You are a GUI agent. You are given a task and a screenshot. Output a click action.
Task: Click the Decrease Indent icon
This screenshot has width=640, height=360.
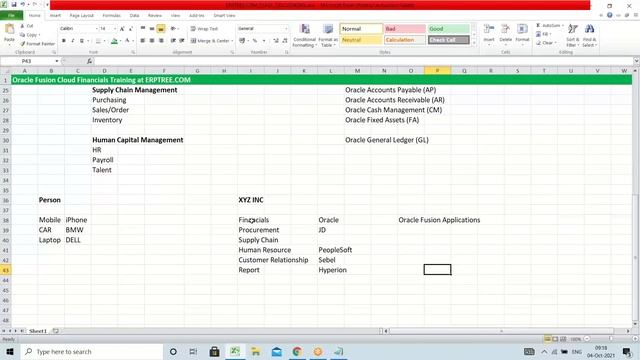(173, 41)
